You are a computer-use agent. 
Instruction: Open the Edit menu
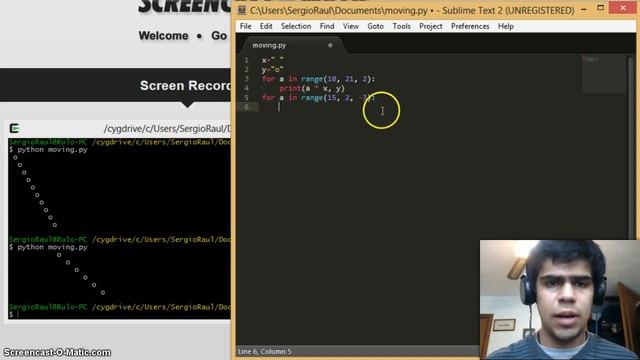pyautogui.click(x=266, y=26)
